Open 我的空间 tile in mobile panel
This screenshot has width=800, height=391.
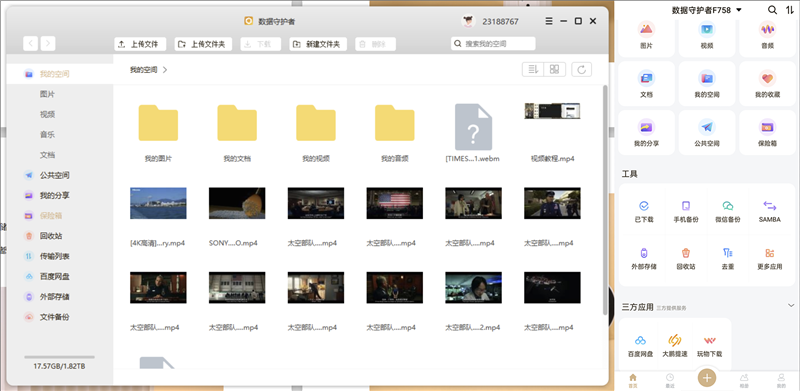pyautogui.click(x=707, y=84)
